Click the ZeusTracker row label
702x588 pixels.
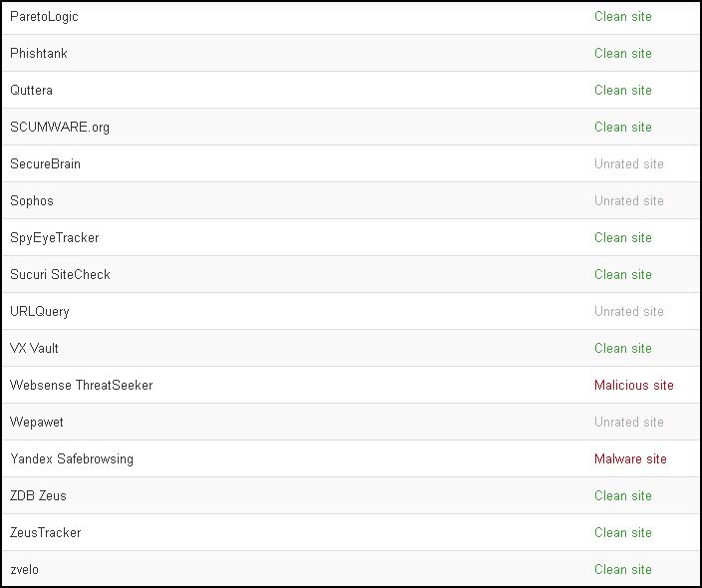(45, 532)
